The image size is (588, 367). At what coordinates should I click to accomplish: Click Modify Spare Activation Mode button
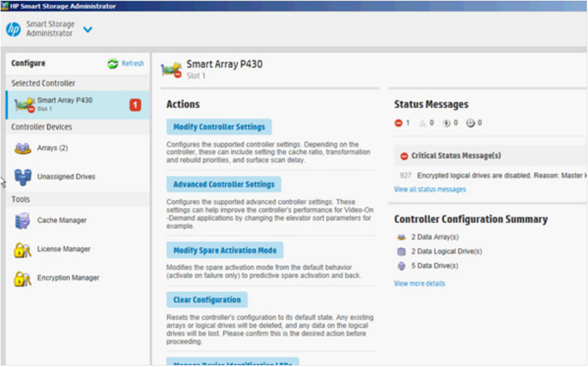tap(225, 250)
